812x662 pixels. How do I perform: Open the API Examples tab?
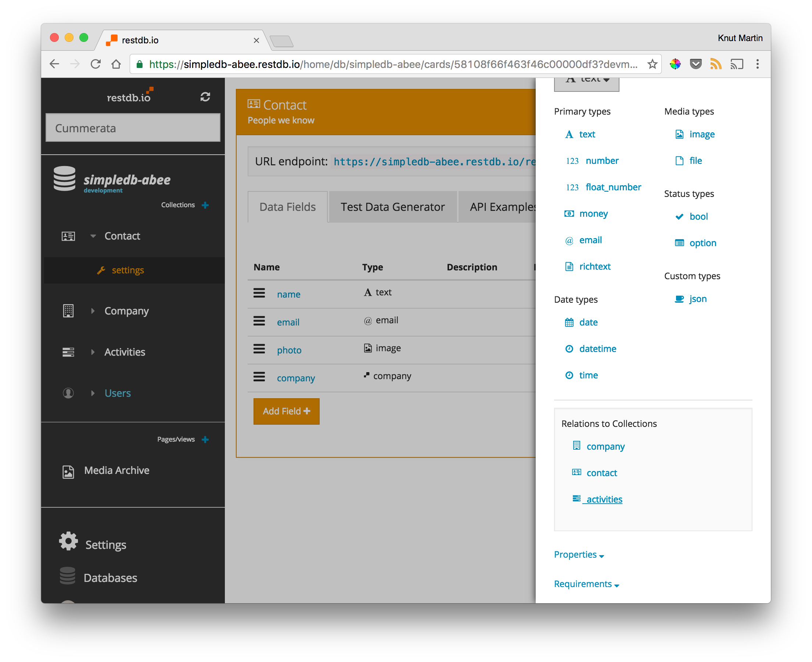497,207
